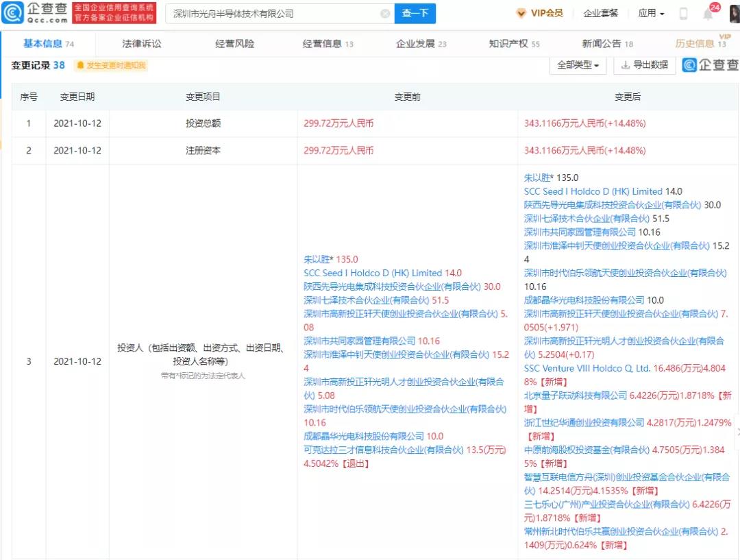The height and width of the screenshot is (560, 740).
Task: Open the mobile phone icon in header
Action: pos(683,14)
